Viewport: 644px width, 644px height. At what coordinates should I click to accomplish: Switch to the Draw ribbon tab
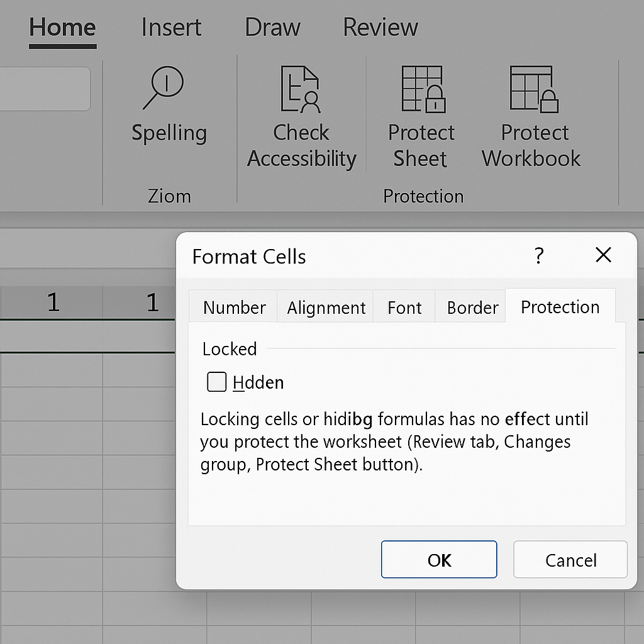272,28
